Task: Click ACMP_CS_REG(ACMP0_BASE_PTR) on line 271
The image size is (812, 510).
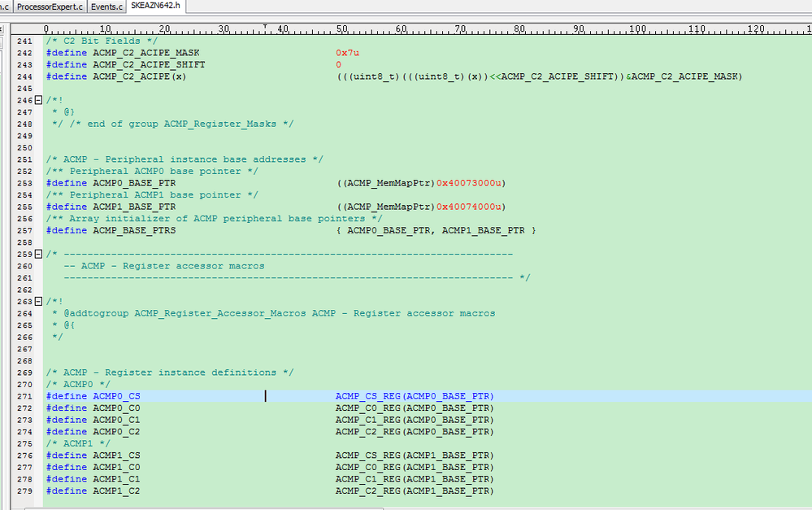Action: 415,396
